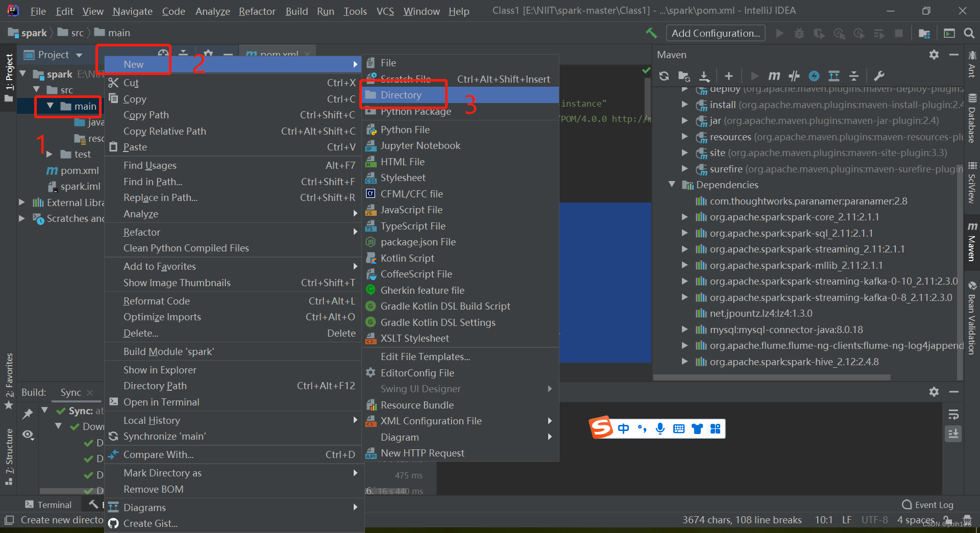Click Mark Directory as in the context menu
This screenshot has width=980, height=533.
click(233, 473)
